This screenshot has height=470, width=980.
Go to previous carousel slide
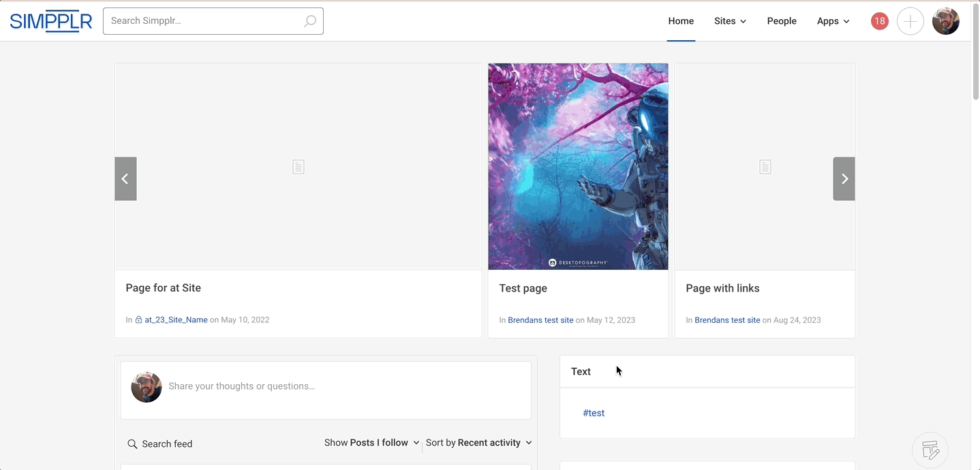pos(125,178)
